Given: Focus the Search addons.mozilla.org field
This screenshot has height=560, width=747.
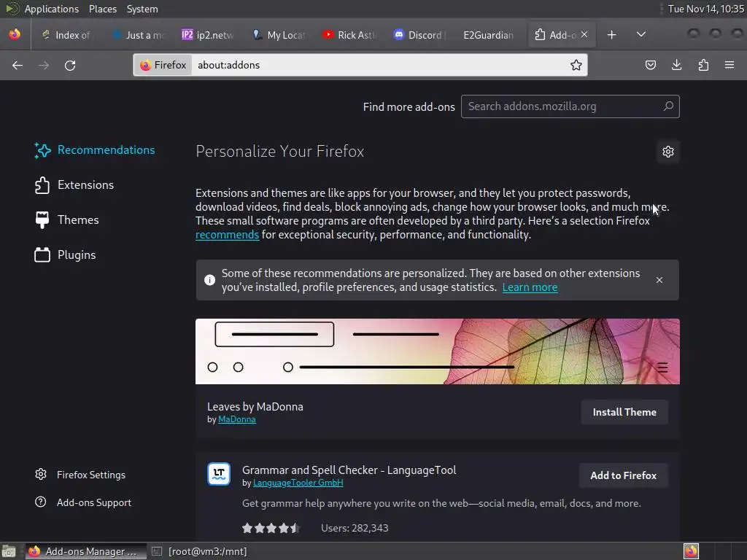Looking at the screenshot, I should (x=570, y=106).
